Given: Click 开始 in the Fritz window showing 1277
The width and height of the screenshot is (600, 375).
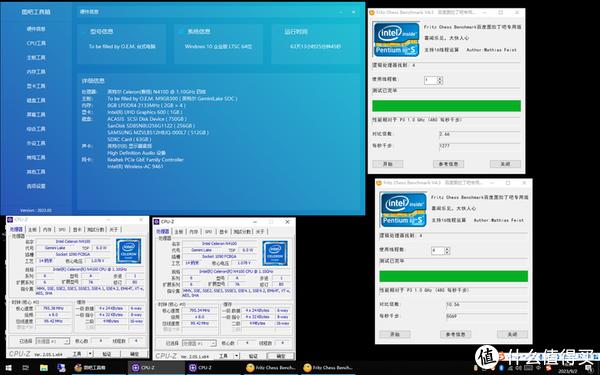Looking at the screenshot, I should (x=388, y=164).
